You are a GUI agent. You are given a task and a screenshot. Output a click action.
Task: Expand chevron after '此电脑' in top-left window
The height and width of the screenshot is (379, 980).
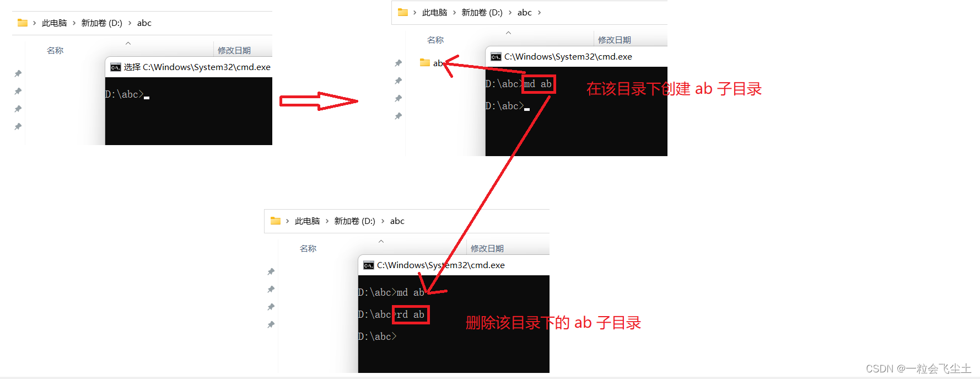click(x=74, y=23)
